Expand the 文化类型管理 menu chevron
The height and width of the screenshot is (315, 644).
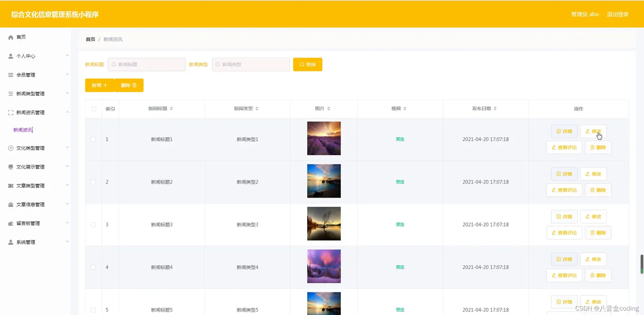click(x=67, y=148)
